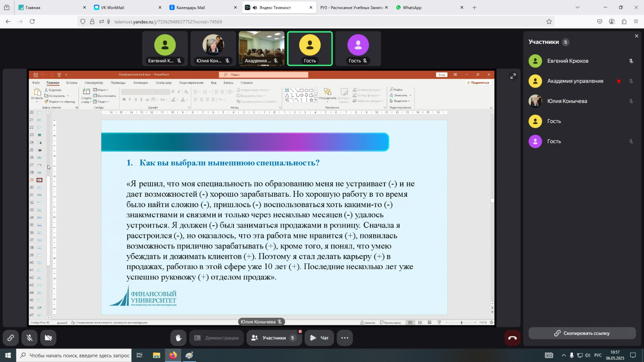Go back to the previous page
Viewport: 644px width, 362px height.
[x=8, y=22]
